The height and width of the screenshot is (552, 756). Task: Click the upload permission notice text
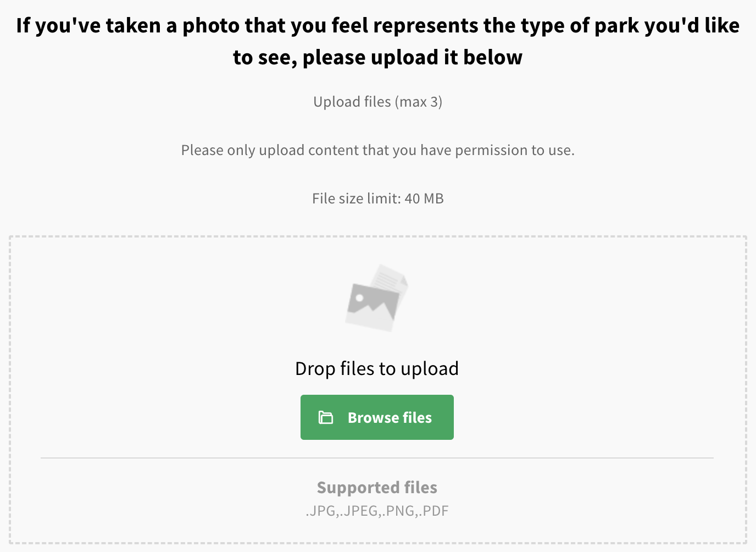[378, 150]
